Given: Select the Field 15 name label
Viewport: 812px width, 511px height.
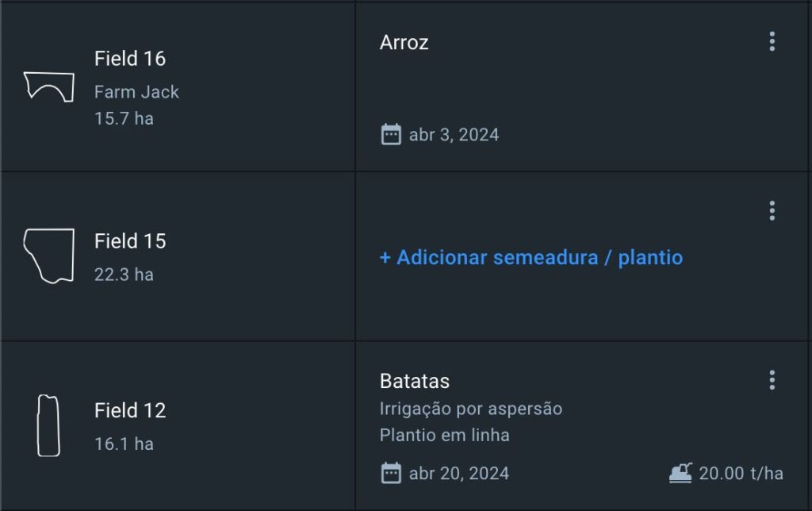Looking at the screenshot, I should coord(130,241).
